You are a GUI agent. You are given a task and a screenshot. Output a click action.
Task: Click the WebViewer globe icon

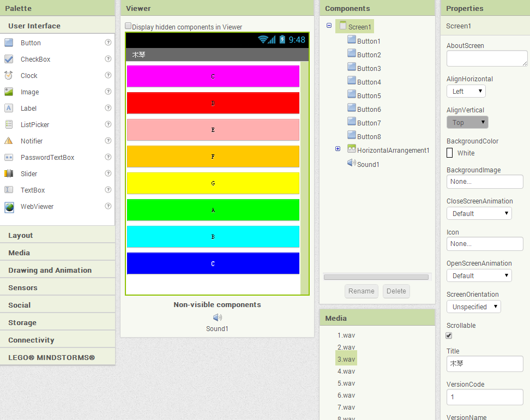click(x=9, y=207)
